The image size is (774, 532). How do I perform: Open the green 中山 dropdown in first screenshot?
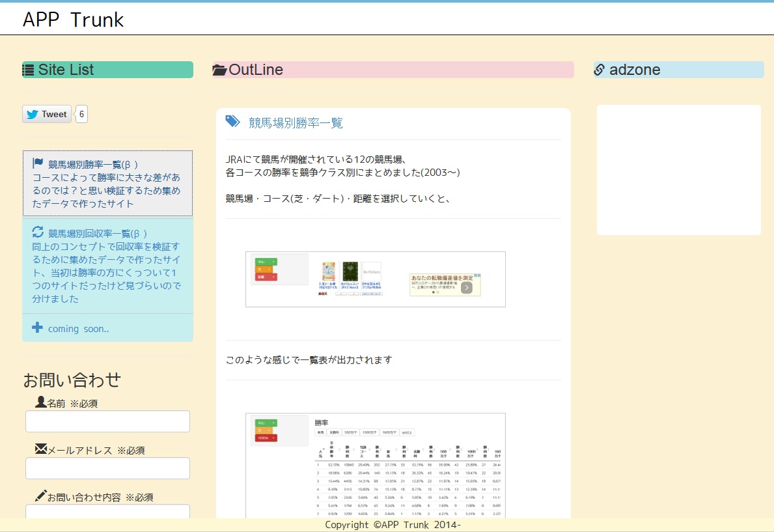point(266,262)
